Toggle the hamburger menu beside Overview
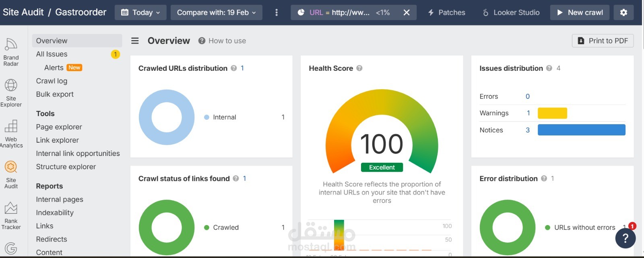Screen dimensions: 644x258 (x=135, y=41)
